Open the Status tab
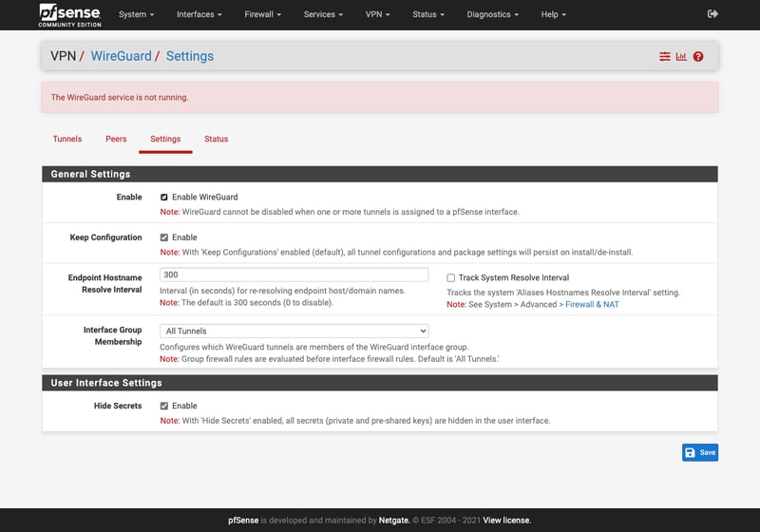The height and width of the screenshot is (532, 760). point(216,139)
